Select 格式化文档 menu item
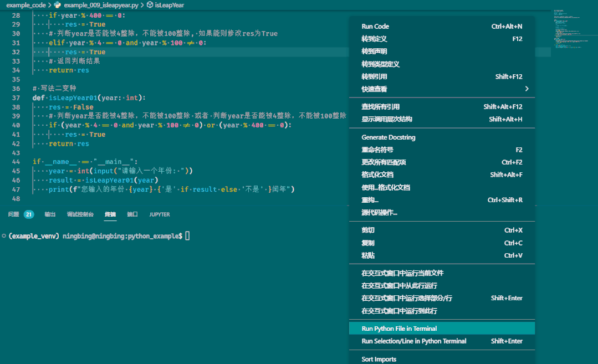This screenshot has width=598, height=364. coord(442,175)
